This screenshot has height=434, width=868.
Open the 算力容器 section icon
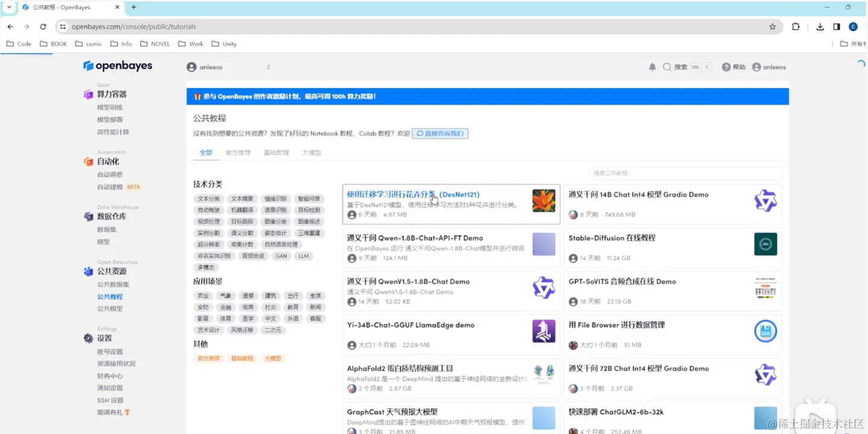coord(89,95)
